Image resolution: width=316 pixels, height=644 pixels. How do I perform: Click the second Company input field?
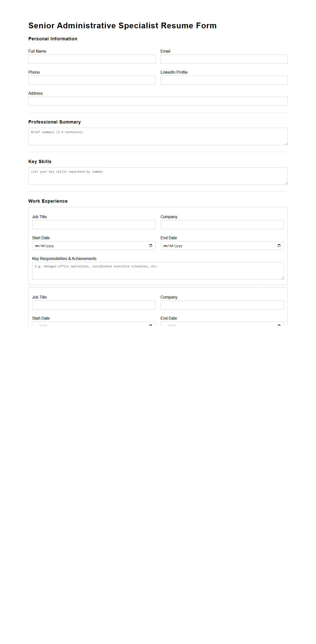pyautogui.click(x=222, y=305)
